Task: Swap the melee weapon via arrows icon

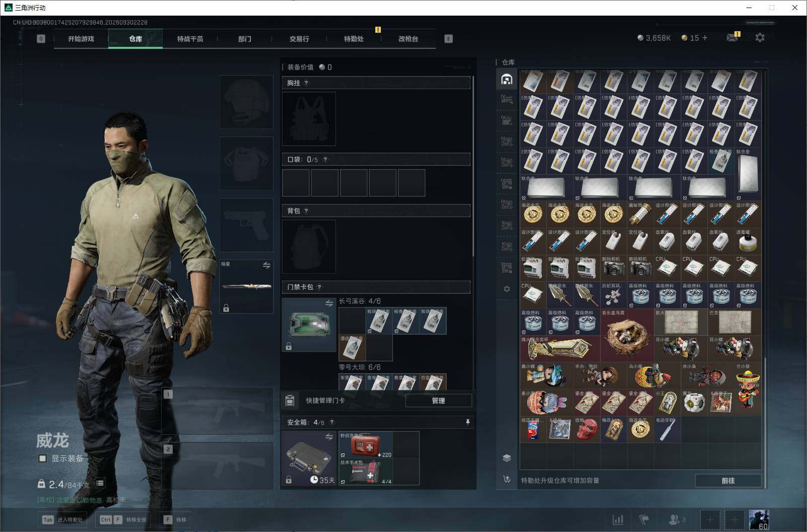Action: 266,265
